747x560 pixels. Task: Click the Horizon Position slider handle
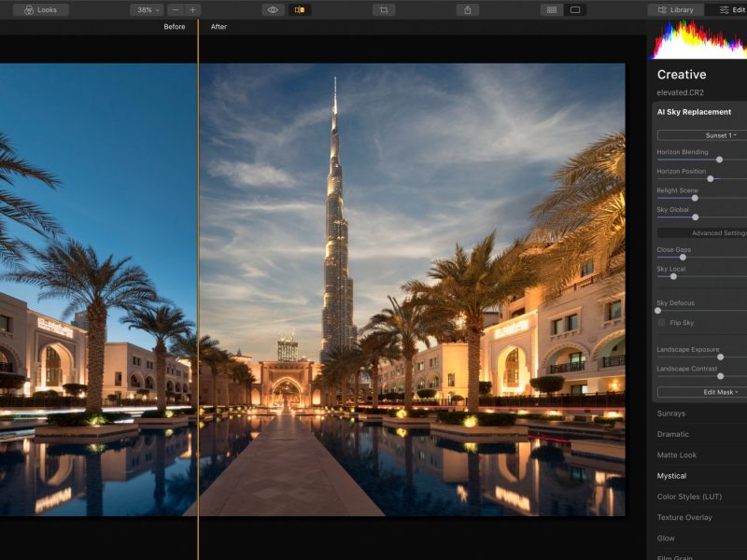(711, 178)
